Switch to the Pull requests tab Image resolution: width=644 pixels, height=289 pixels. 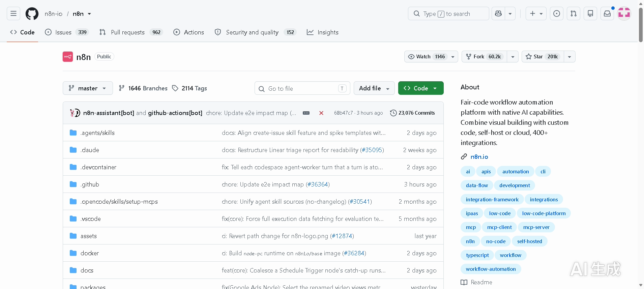(131, 32)
